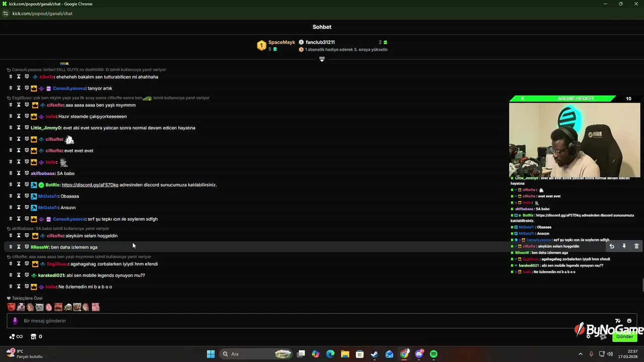This screenshot has width=644, height=362.
Task: Click username EzgiiSuuu in chat
Action: [57, 264]
